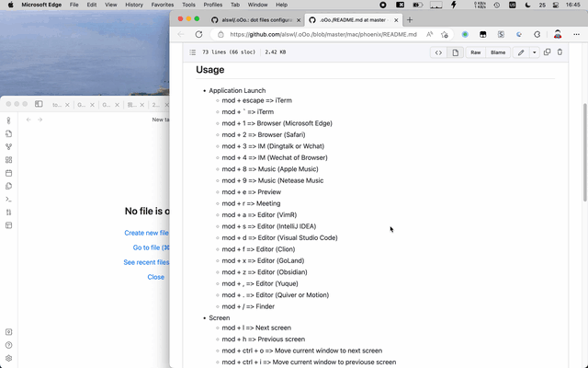The width and height of the screenshot is (588, 368).
Task: Open Edge Settings and more menu
Action: click(576, 35)
